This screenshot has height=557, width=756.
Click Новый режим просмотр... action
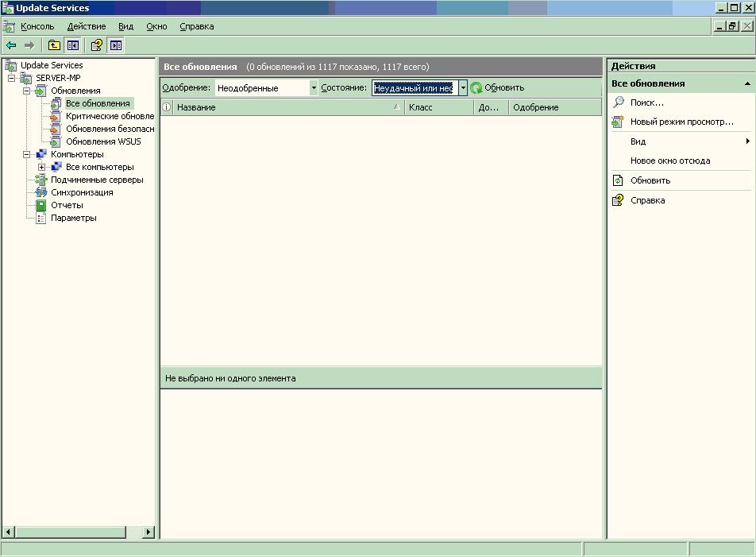pos(681,122)
